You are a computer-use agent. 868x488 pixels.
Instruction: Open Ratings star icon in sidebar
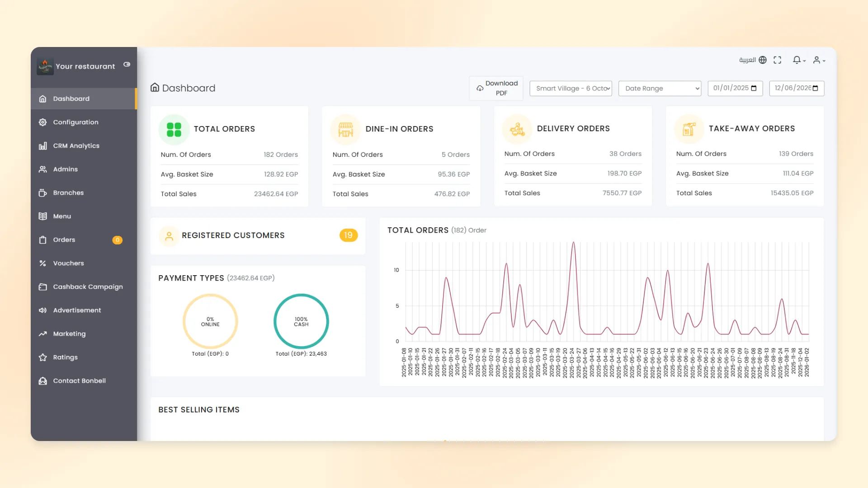(x=43, y=357)
